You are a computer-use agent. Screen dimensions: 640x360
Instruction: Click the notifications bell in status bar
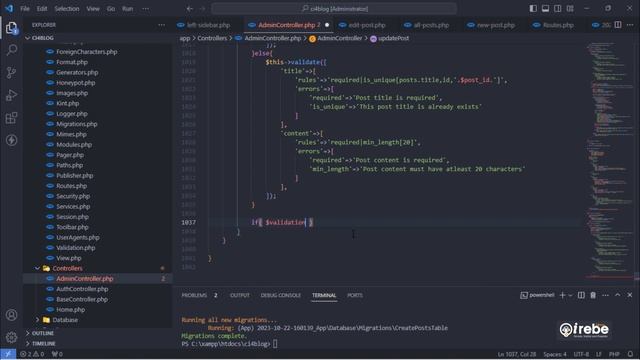pyautogui.click(x=631, y=354)
